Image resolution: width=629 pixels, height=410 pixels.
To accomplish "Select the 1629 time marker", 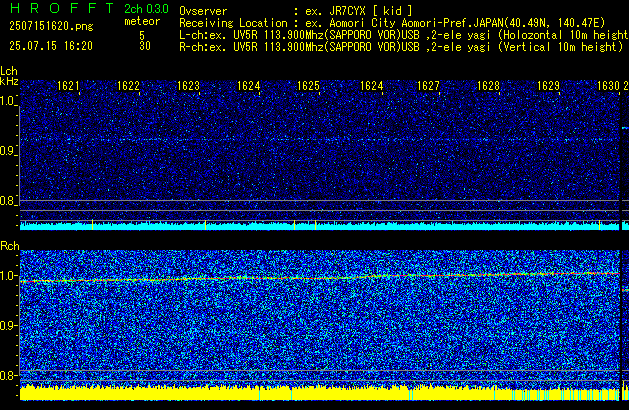I will 548,86.
